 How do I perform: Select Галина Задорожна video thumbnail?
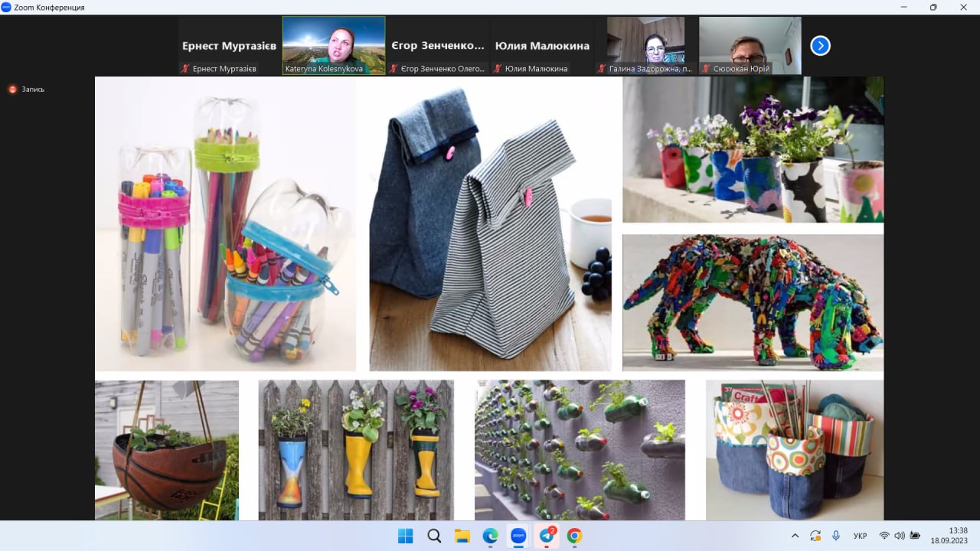point(645,45)
